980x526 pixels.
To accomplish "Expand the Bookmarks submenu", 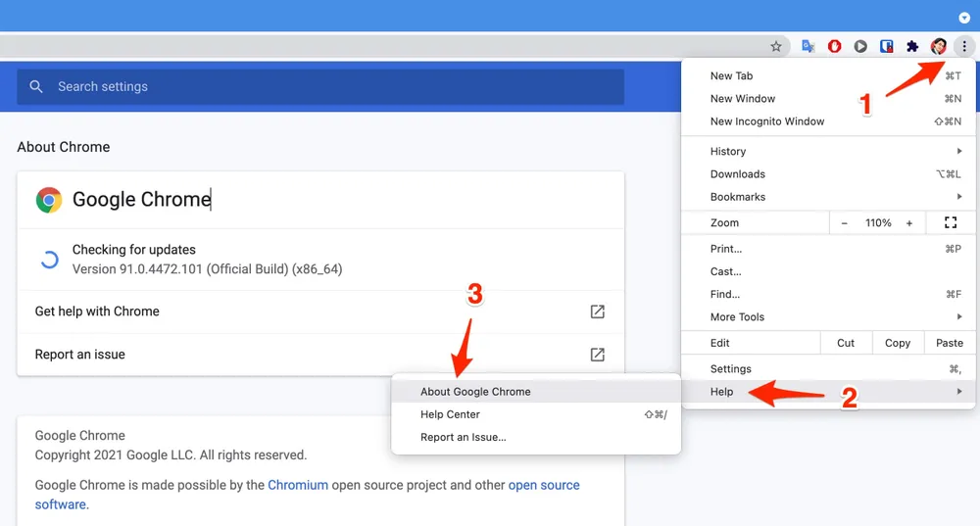I will [x=828, y=197].
